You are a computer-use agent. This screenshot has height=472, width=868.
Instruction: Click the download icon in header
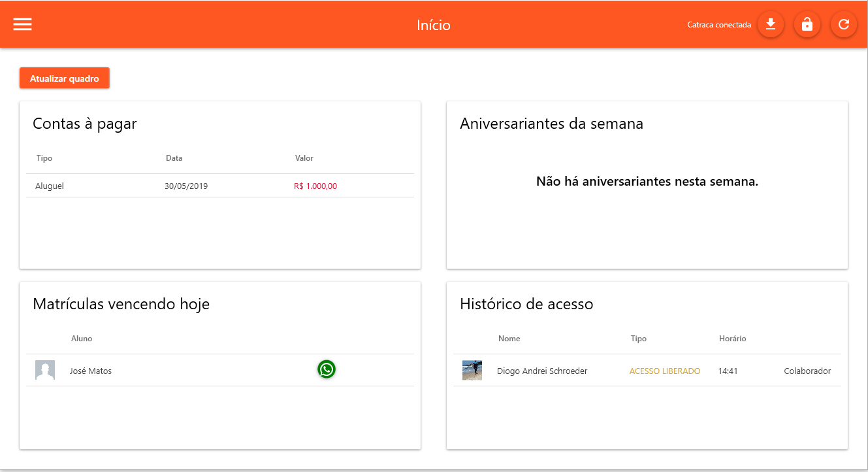tap(771, 25)
